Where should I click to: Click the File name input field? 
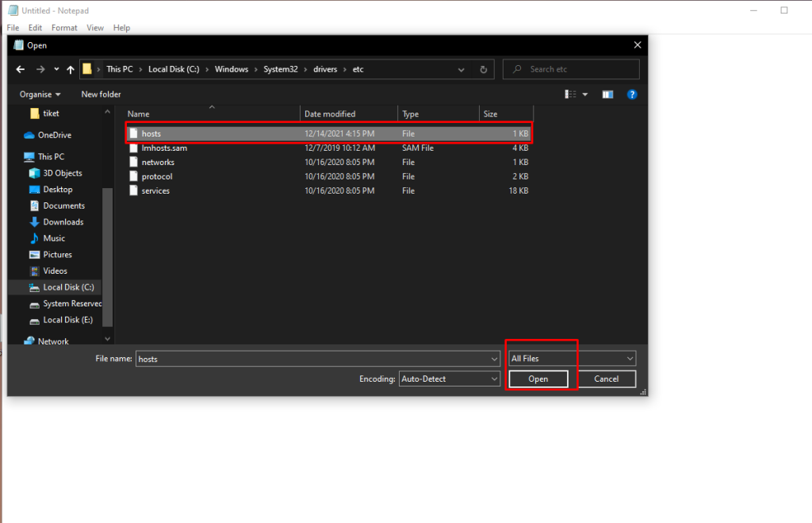pos(312,359)
